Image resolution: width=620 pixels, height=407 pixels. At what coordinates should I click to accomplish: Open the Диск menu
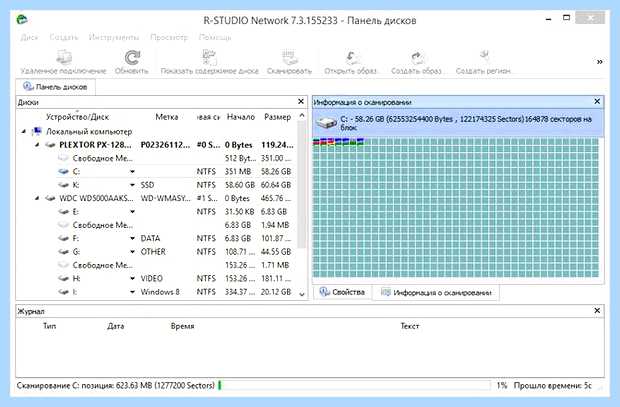coord(30,37)
